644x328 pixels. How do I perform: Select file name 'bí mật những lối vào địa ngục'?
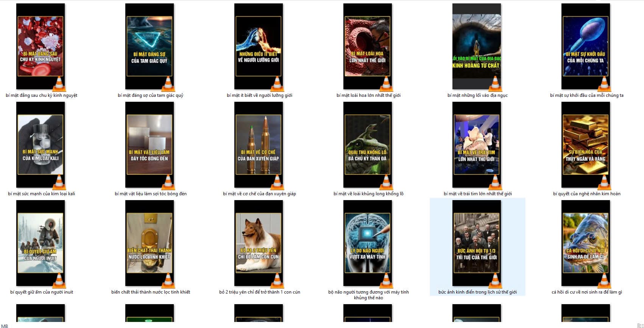pyautogui.click(x=477, y=95)
